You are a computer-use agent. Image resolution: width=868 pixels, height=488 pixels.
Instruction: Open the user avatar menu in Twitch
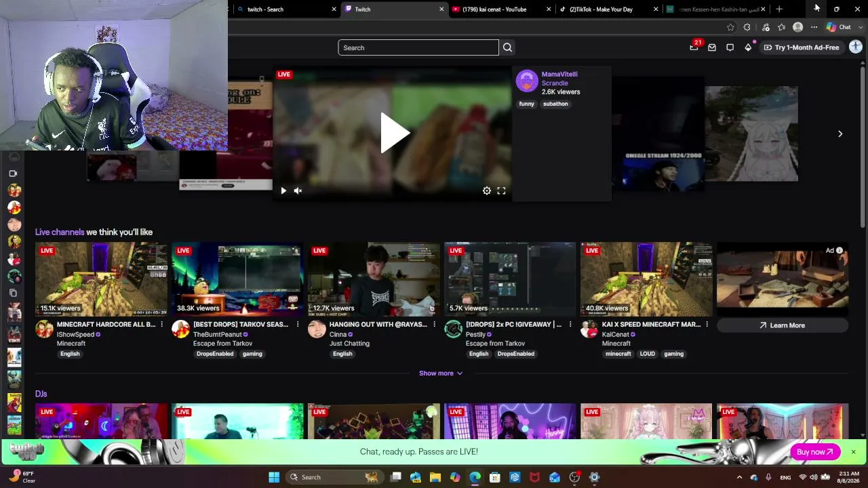point(856,47)
